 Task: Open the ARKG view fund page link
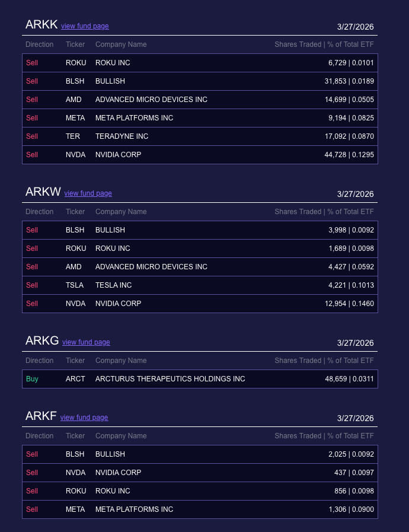coord(86,342)
